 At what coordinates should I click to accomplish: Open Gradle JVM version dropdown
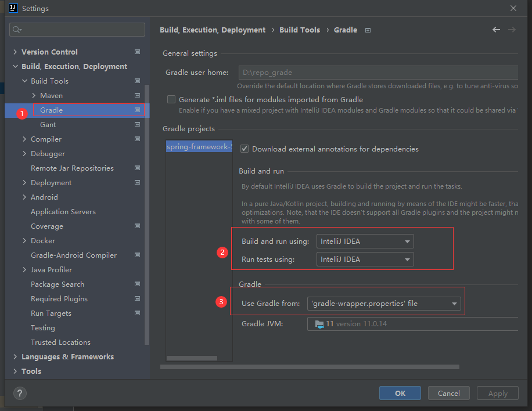coord(412,324)
